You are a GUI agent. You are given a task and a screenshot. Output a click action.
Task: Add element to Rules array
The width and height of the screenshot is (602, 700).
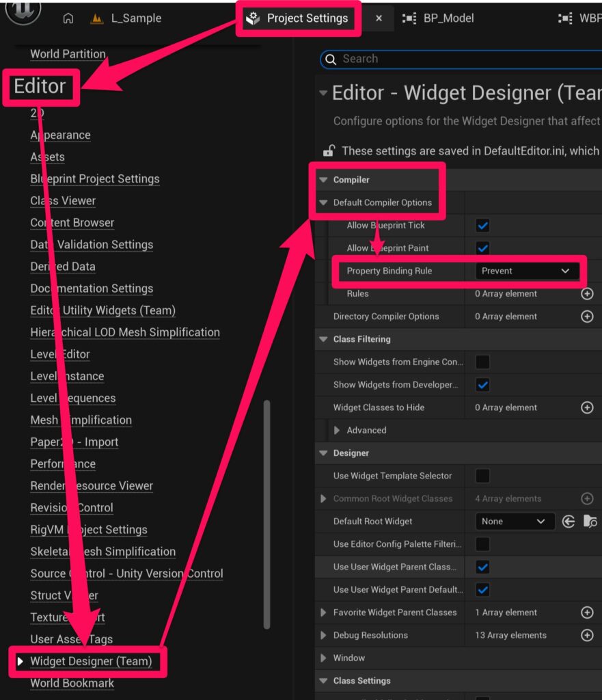coord(586,294)
